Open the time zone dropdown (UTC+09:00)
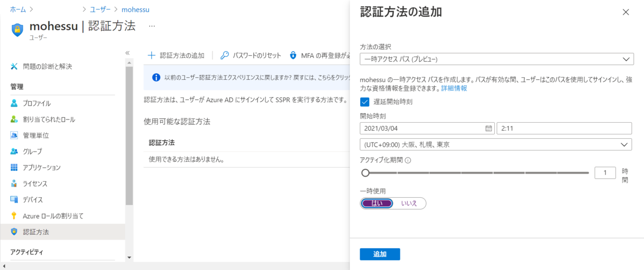Image resolution: width=644 pixels, height=270 pixels. pos(496,145)
